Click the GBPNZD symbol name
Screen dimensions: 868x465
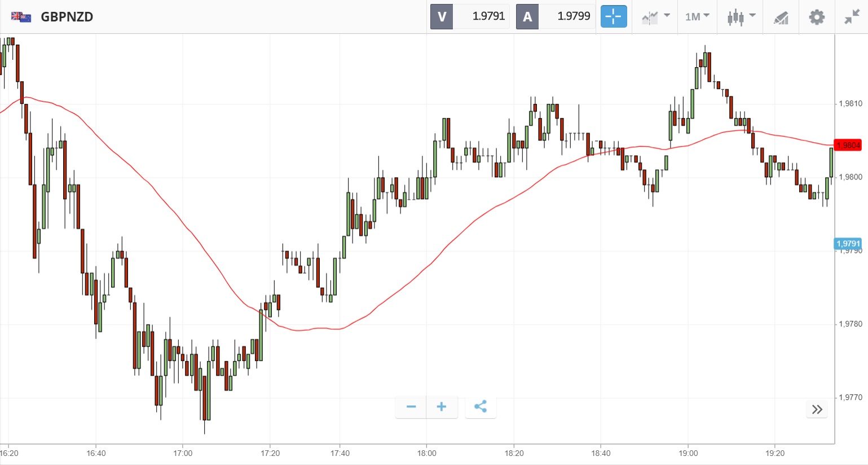[67, 17]
